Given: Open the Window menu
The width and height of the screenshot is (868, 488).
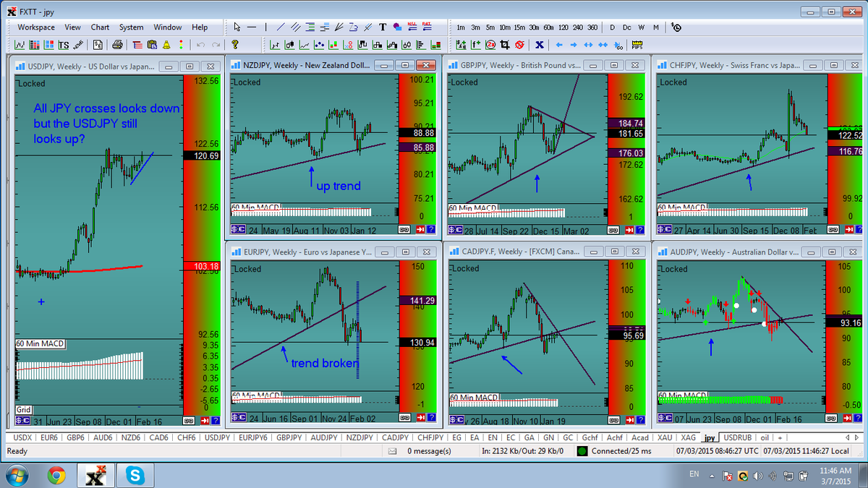Looking at the screenshot, I should pyautogui.click(x=168, y=27).
